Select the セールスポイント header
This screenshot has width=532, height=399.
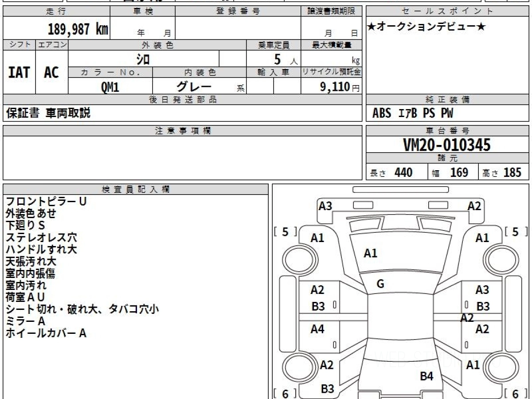coord(447,12)
